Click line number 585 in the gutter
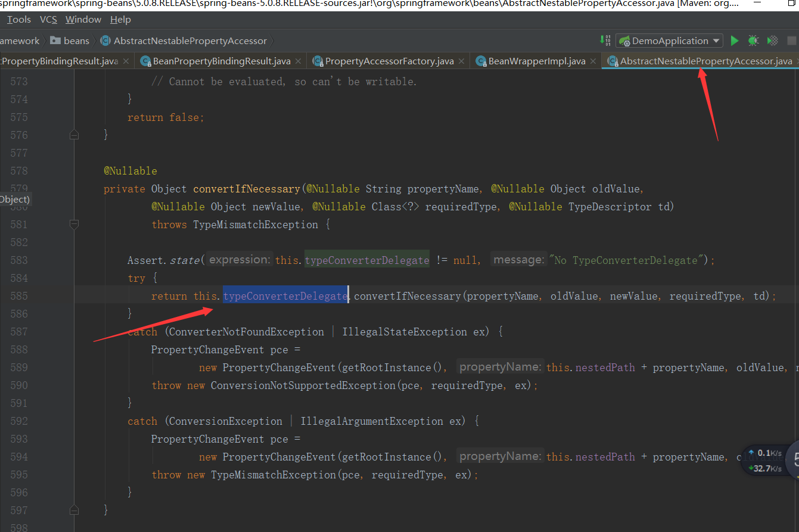This screenshot has height=532, width=799. [19, 295]
